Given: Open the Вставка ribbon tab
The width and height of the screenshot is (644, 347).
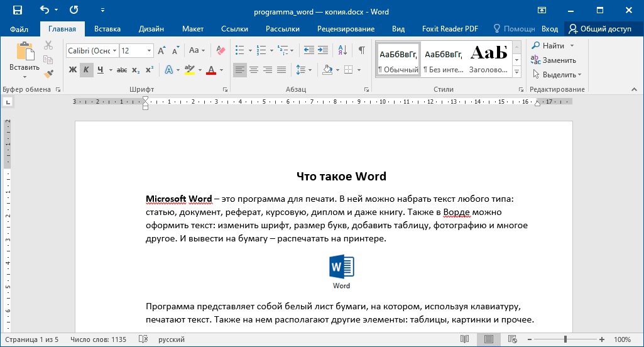Looking at the screenshot, I should (x=107, y=29).
